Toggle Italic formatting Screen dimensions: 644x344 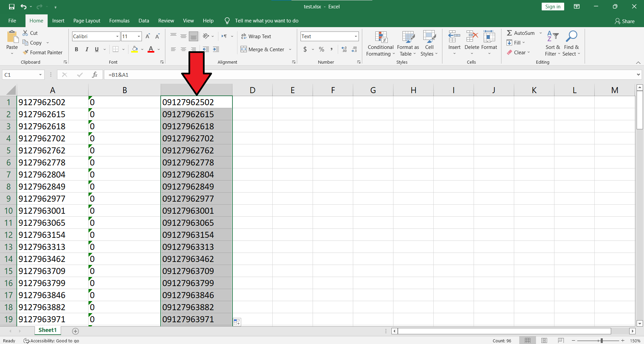[x=87, y=50]
